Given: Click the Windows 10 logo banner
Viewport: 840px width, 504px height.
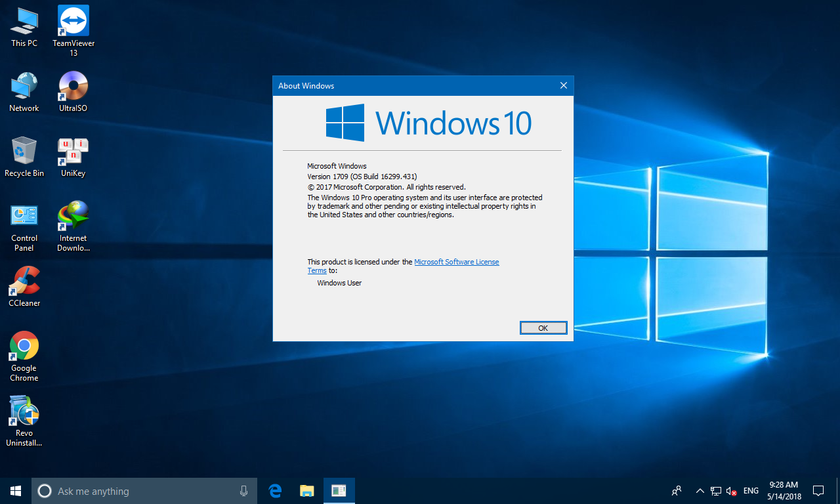Looking at the screenshot, I should 429,123.
